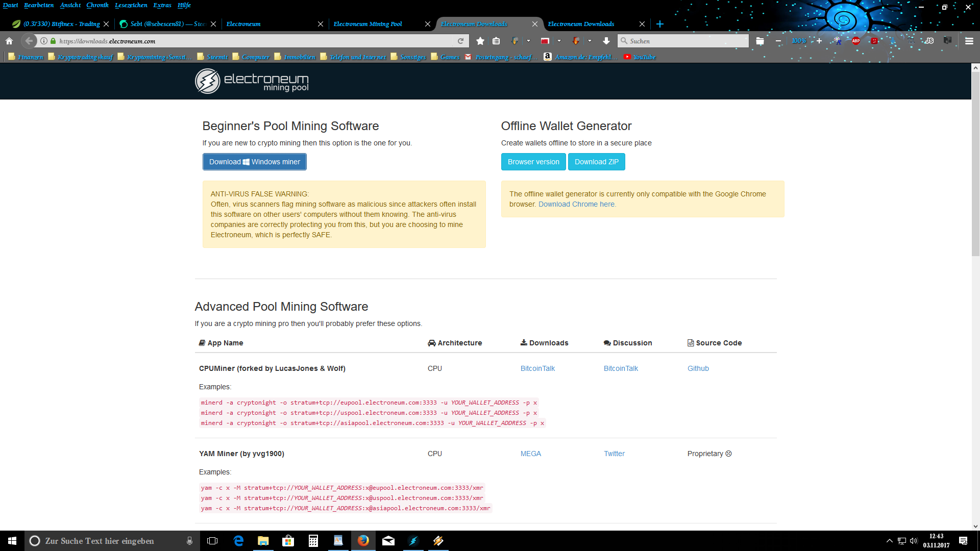980x551 pixels.
Task: Open the Firefox hamburger menu
Action: pyautogui.click(x=969, y=41)
